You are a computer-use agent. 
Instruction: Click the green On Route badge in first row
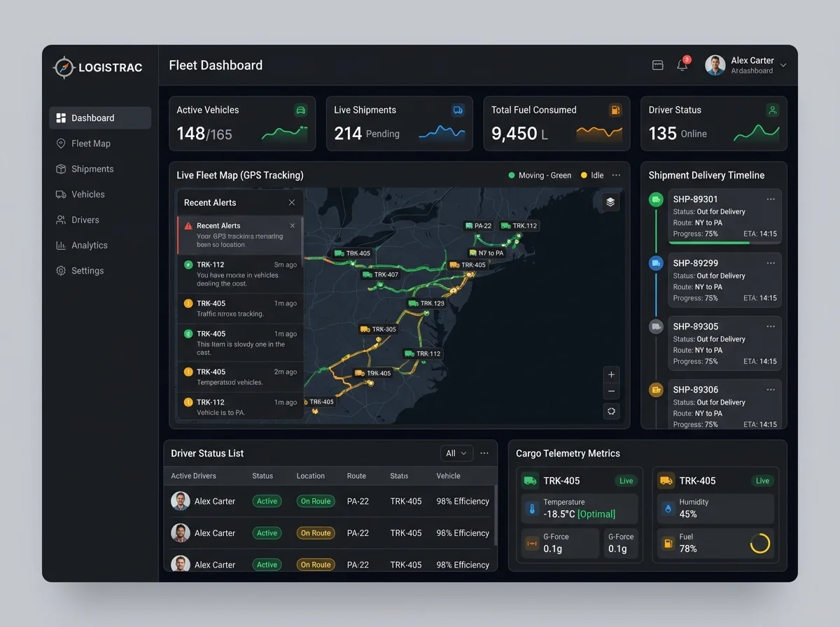click(316, 501)
